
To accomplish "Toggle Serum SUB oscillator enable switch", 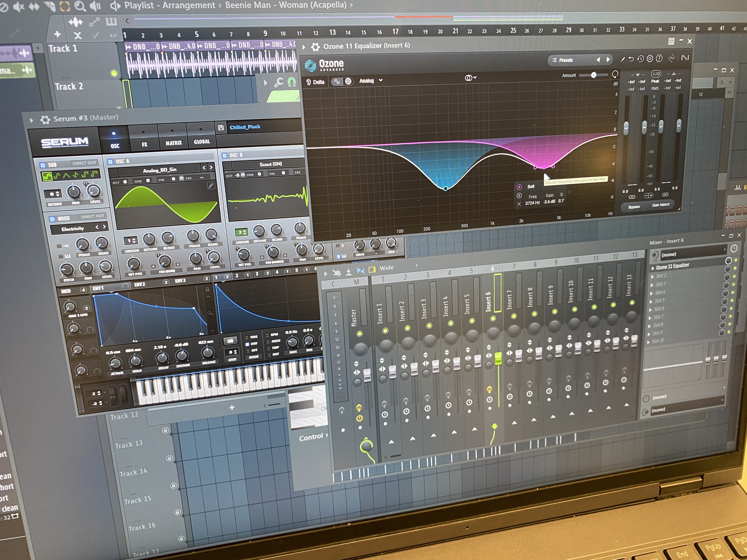I will tap(43, 165).
